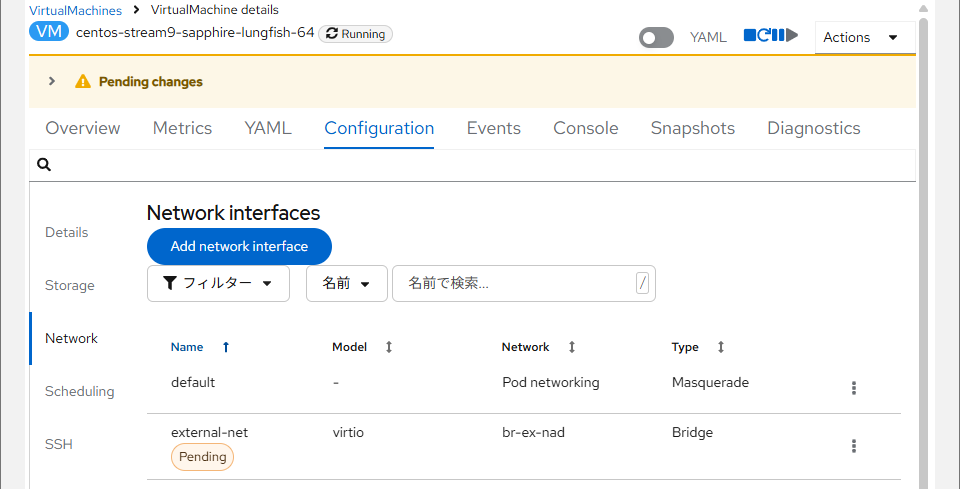Viewport: 960px width, 489px height.
Task: Click the 名前で検索 search field
Action: click(515, 283)
